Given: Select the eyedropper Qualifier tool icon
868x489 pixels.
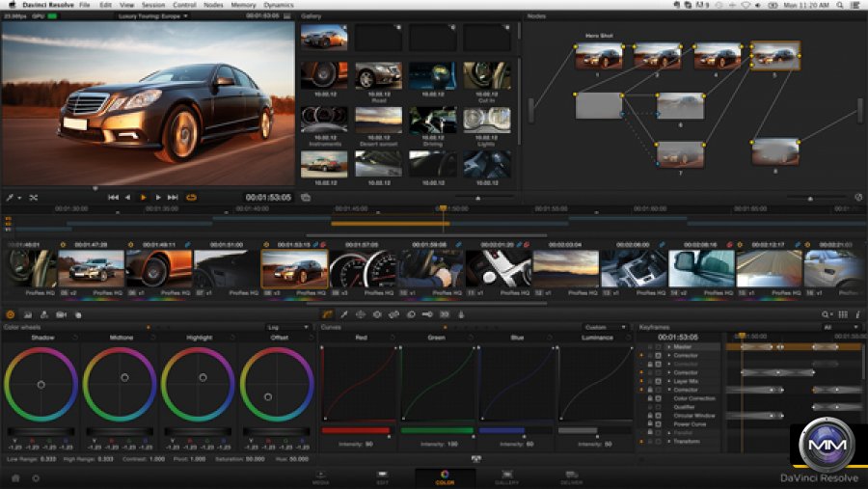Looking at the screenshot, I should point(344,314).
